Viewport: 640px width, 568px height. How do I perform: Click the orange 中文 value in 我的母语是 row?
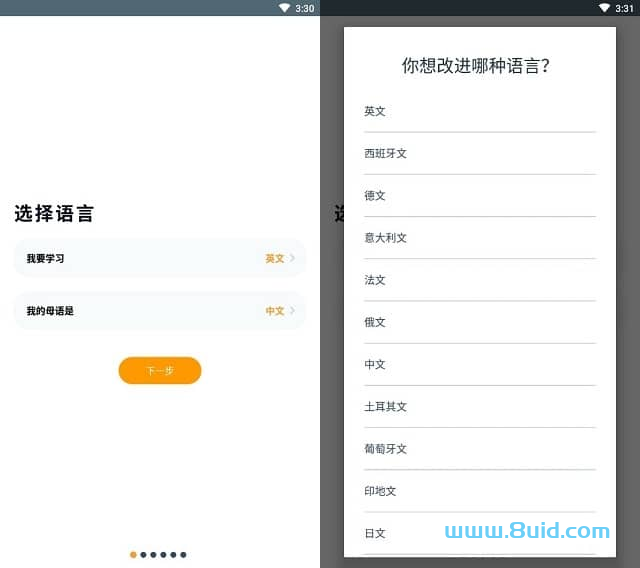tap(275, 311)
